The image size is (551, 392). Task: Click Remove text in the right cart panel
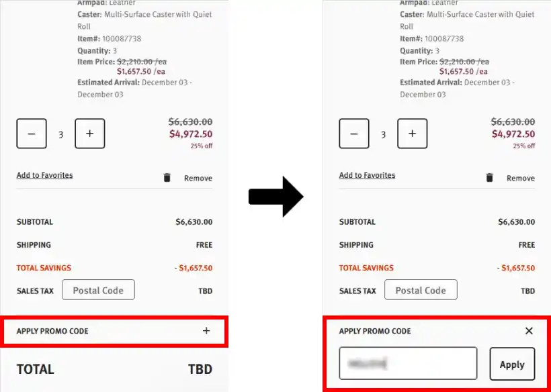click(x=521, y=179)
